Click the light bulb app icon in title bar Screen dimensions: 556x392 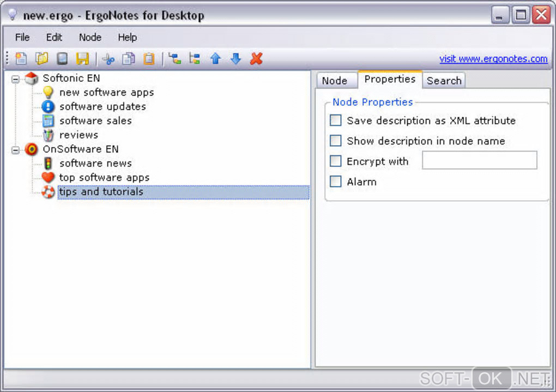(x=13, y=15)
